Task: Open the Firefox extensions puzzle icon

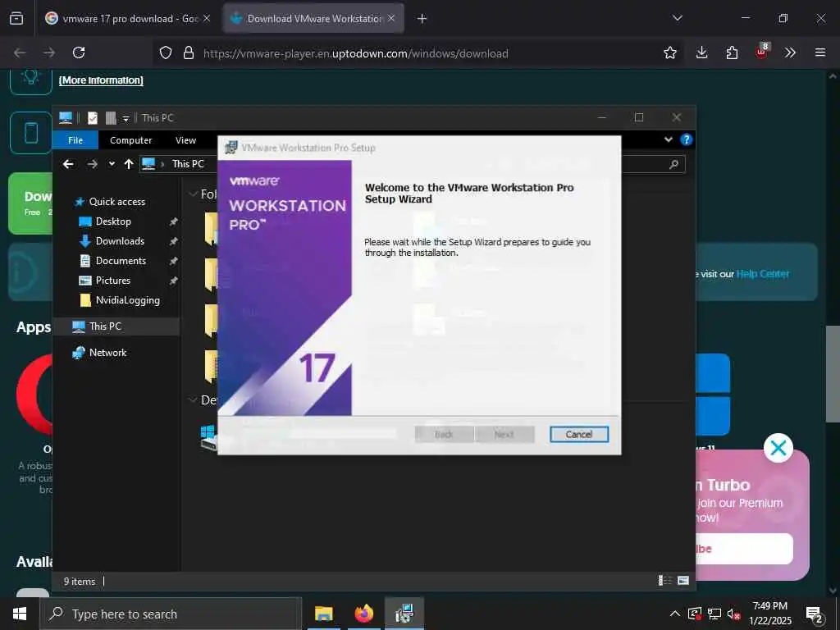Action: click(x=732, y=52)
